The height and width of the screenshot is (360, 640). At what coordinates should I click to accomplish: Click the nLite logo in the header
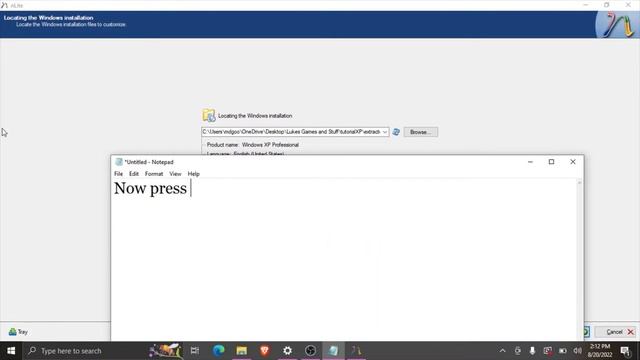pyautogui.click(x=618, y=25)
